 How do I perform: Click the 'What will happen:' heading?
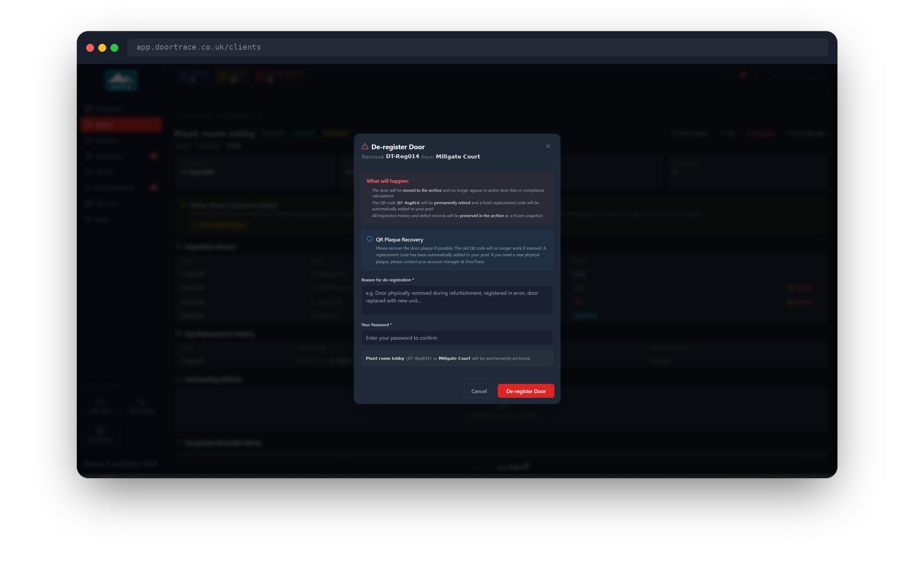(388, 181)
